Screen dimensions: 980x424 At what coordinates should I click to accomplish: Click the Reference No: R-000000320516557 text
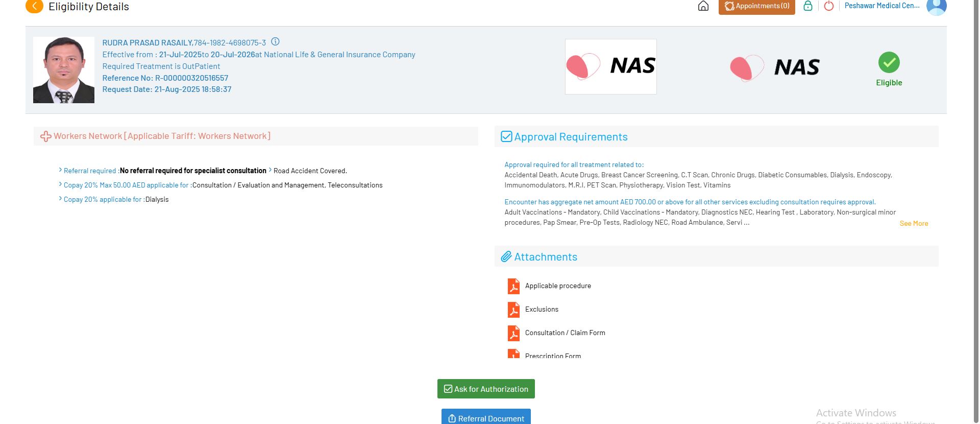(x=165, y=78)
